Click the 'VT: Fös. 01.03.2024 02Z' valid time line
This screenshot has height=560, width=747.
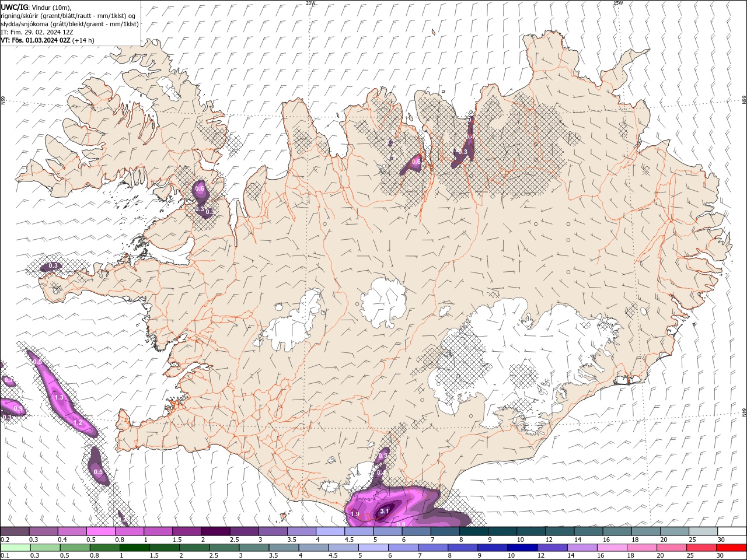point(35,40)
